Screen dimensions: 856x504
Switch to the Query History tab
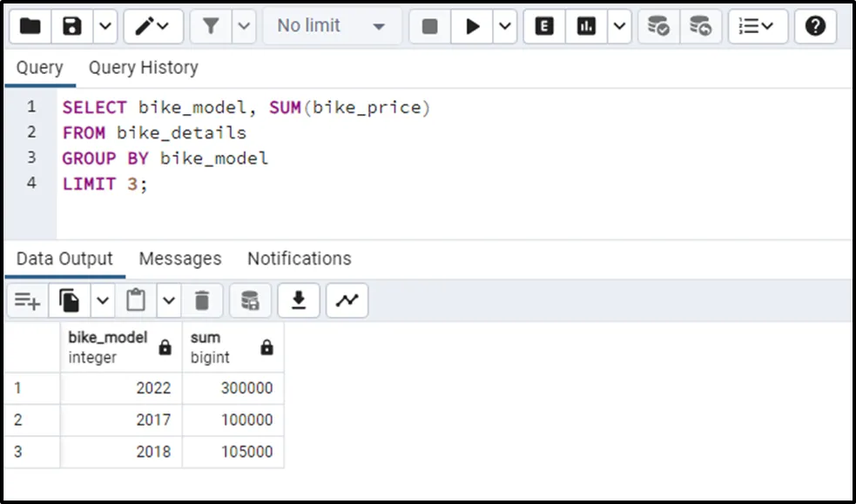143,68
